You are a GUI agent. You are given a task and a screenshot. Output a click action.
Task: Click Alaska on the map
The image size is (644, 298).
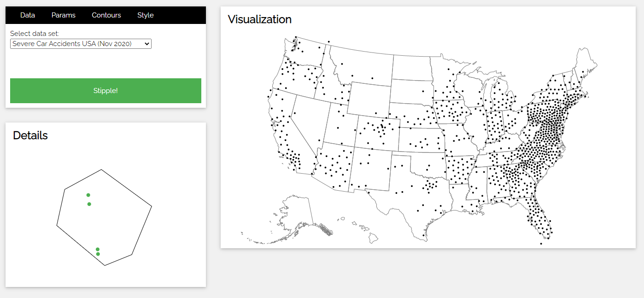[297, 212]
